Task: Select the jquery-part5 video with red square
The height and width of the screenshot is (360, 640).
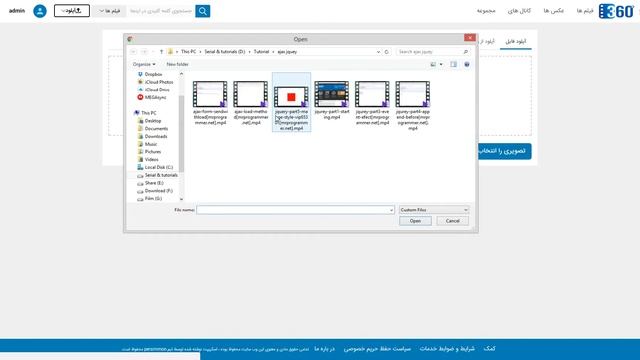Action: point(291,103)
